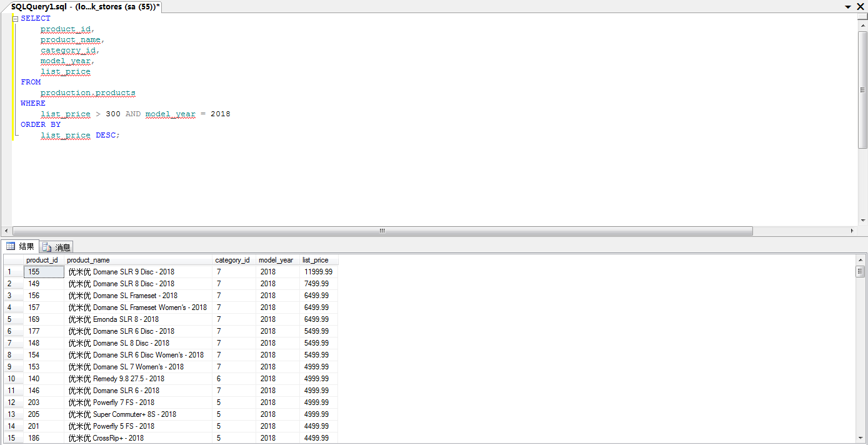Click list_price 6499.99 in product 156 row
Image resolution: width=868 pixels, height=445 pixels.
319,296
